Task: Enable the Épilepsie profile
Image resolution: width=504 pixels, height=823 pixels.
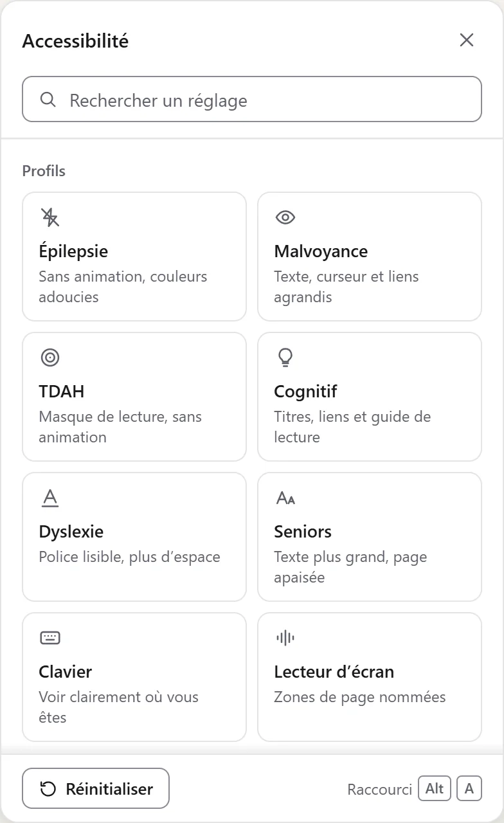Action: click(x=134, y=257)
